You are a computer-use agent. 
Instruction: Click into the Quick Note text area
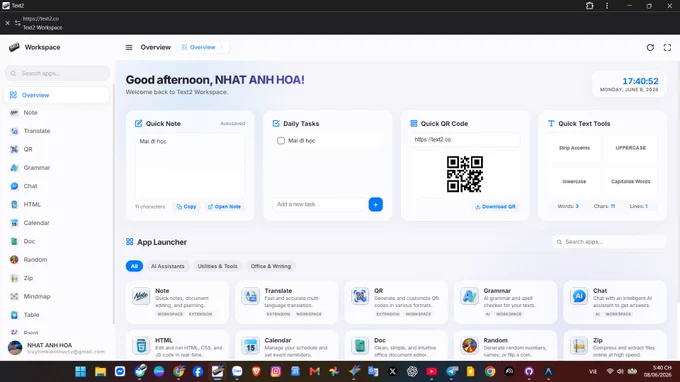click(190, 166)
